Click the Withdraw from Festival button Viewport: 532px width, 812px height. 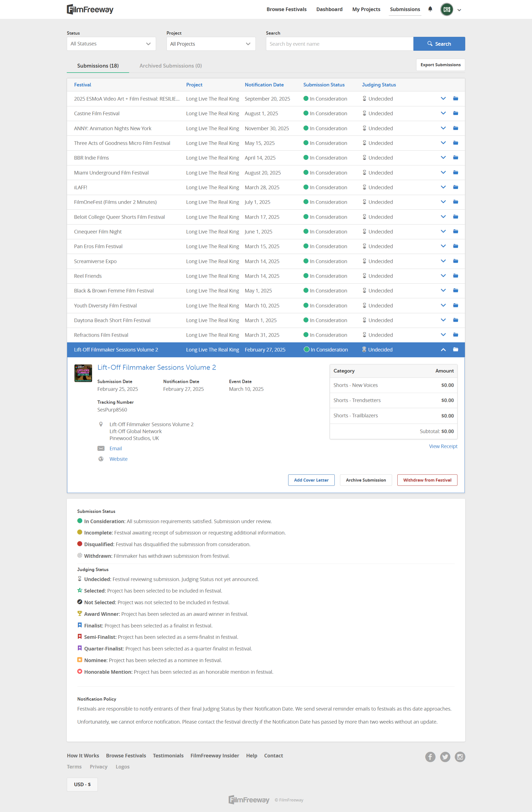point(427,480)
